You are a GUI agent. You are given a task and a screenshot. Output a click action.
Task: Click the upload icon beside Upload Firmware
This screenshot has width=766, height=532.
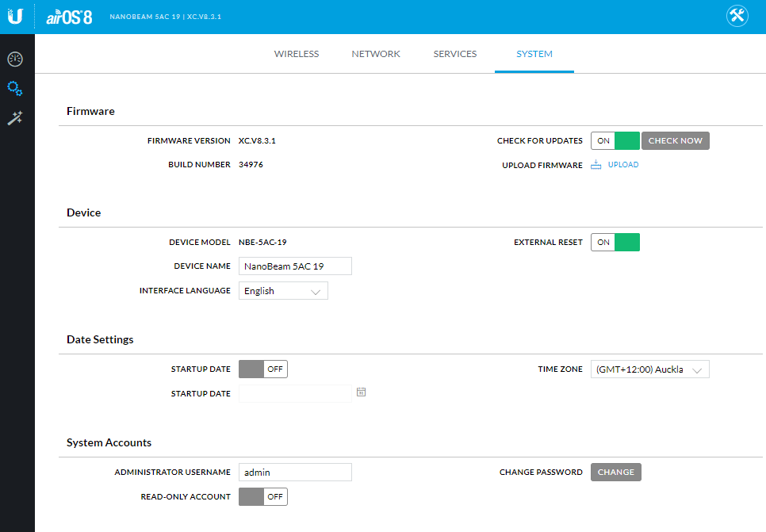point(596,164)
